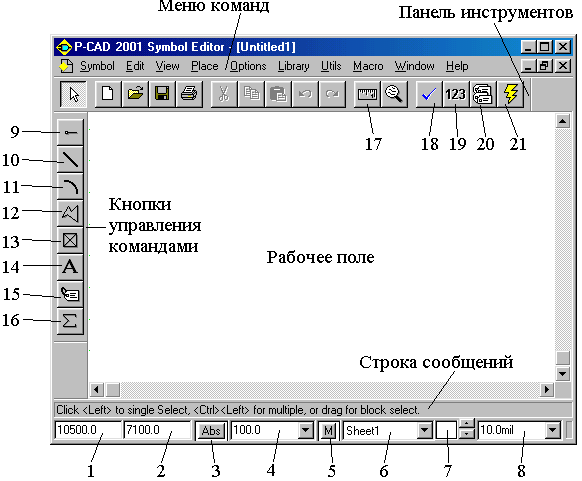
Task: Copy selection using the copy icon
Action: [251, 94]
